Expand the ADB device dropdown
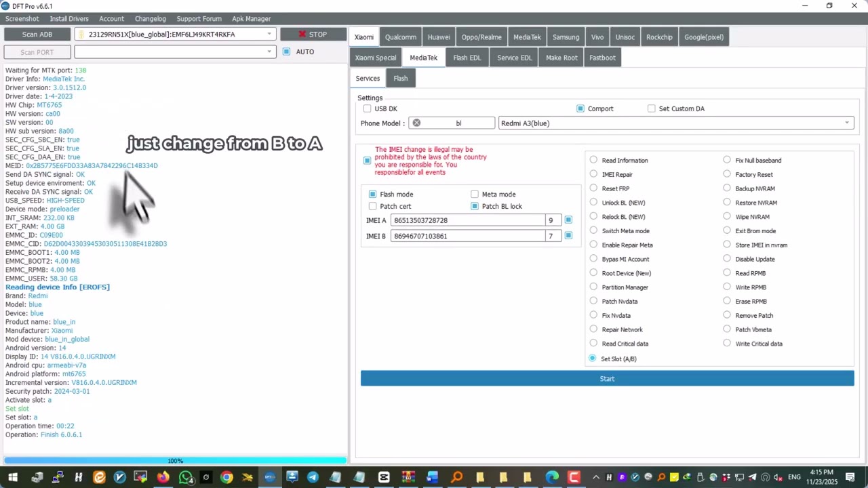This screenshot has height=488, width=868. point(269,35)
